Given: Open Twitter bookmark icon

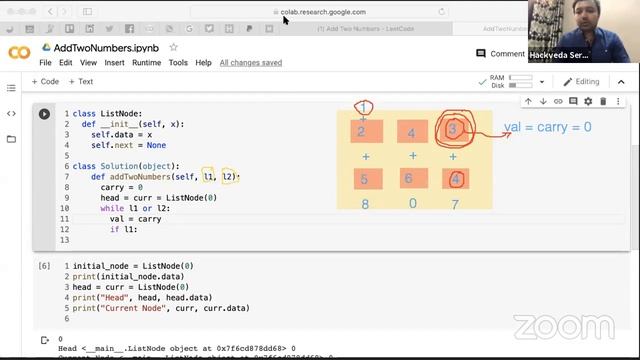Looking at the screenshot, I should click(109, 29).
